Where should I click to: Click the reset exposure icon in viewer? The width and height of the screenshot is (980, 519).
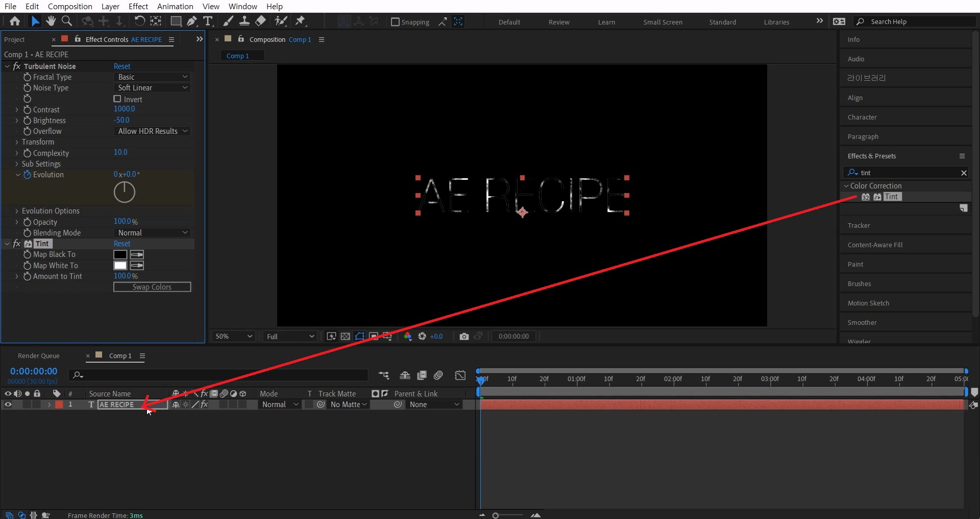coord(422,336)
